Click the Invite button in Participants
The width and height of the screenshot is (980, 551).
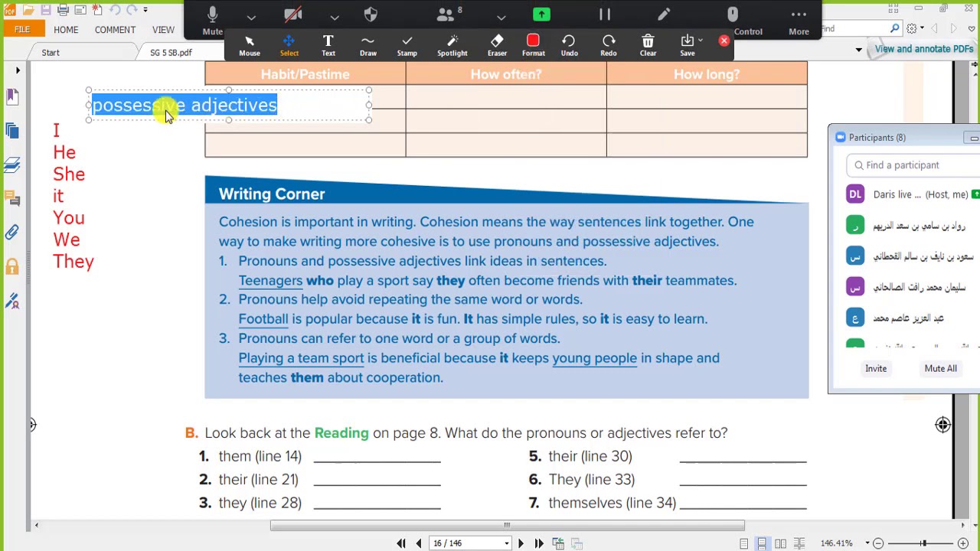click(876, 369)
